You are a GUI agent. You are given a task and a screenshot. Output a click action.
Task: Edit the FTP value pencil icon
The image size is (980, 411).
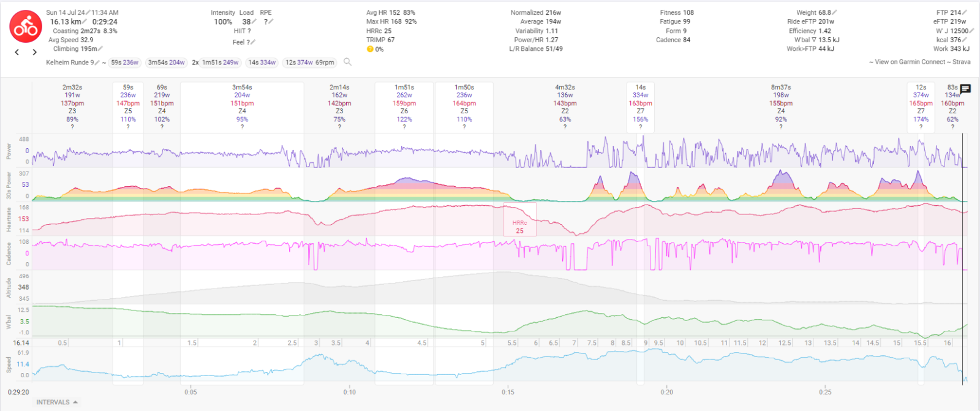pos(965,12)
